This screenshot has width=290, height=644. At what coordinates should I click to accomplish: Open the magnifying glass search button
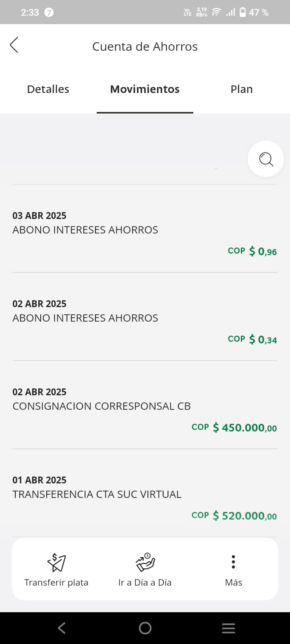click(266, 159)
